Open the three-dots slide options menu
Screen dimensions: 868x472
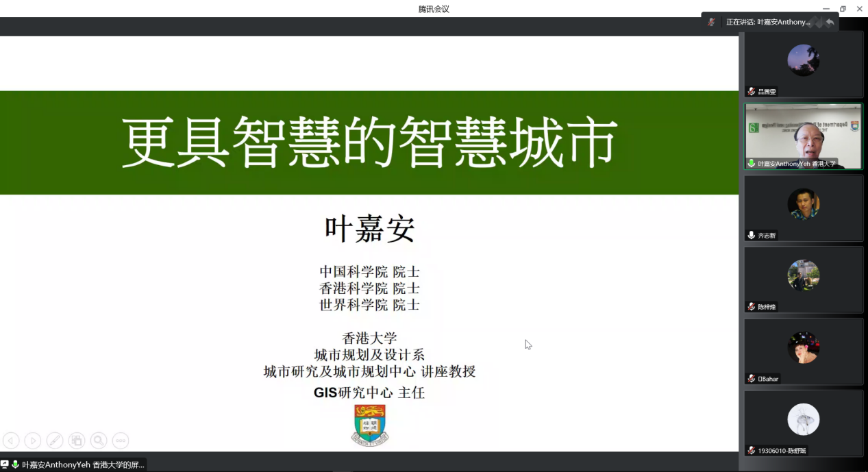pyautogui.click(x=121, y=440)
